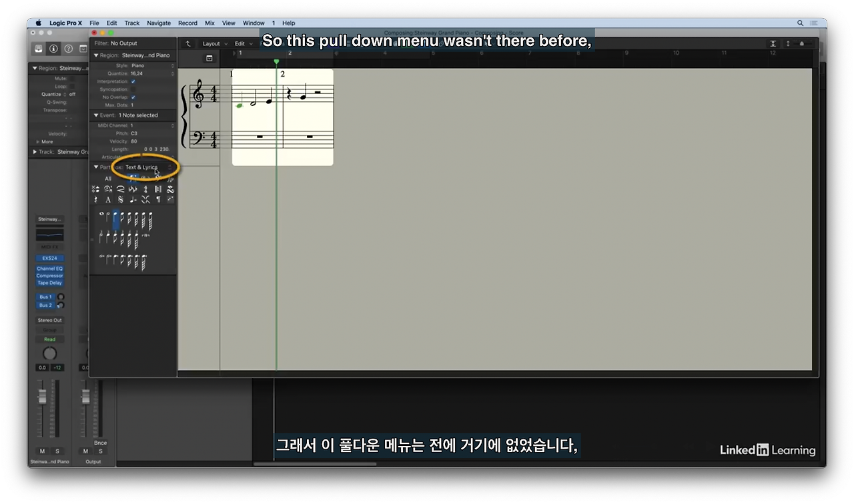
Task: Pick the slurs group icon in Part box
Action: (x=120, y=189)
